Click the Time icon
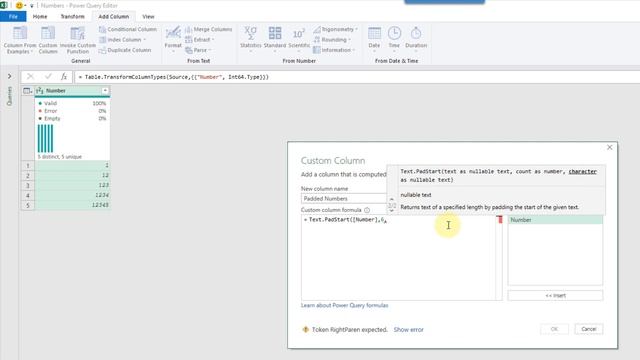Viewport: 640px width, 360px height. pos(394,33)
